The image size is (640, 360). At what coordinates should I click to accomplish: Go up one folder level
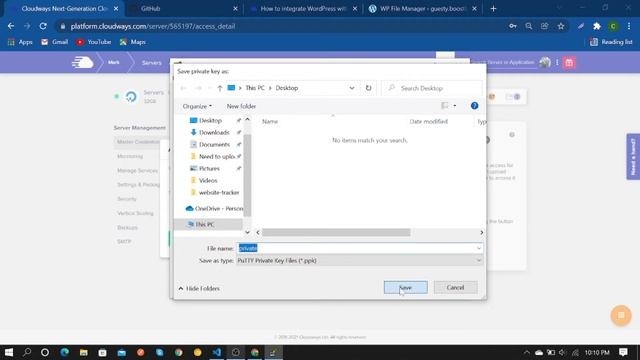tap(220, 88)
